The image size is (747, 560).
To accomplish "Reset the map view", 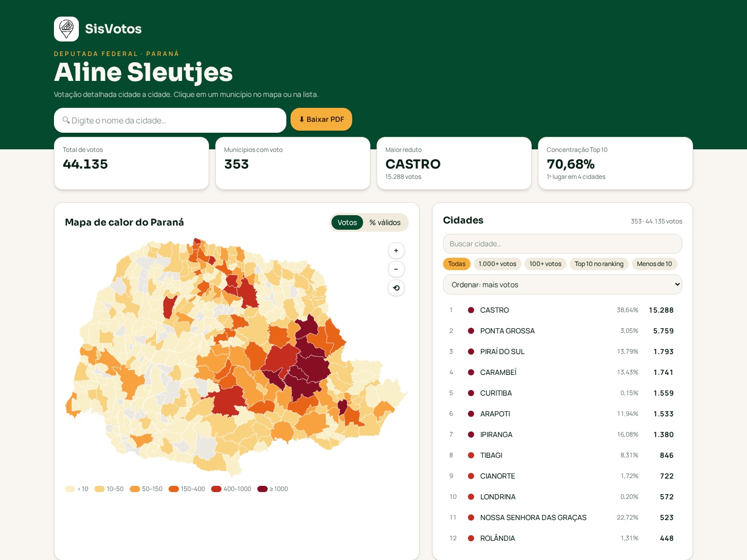I will click(396, 288).
